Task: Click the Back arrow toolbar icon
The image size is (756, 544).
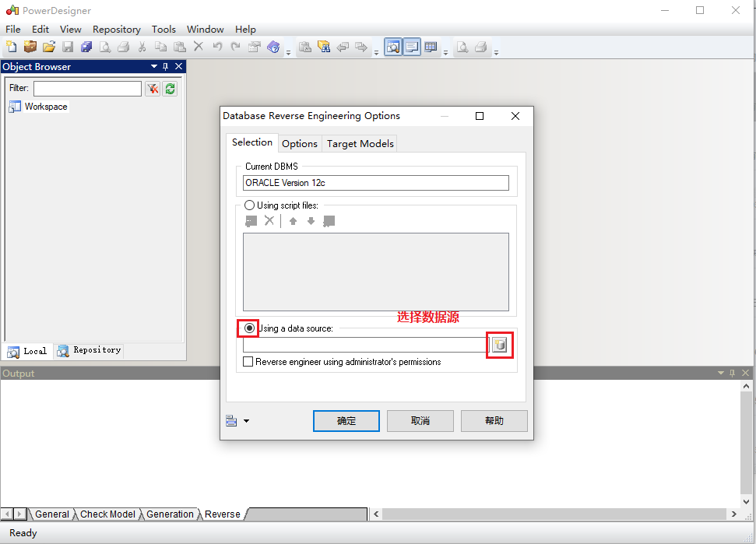Action: (343, 47)
